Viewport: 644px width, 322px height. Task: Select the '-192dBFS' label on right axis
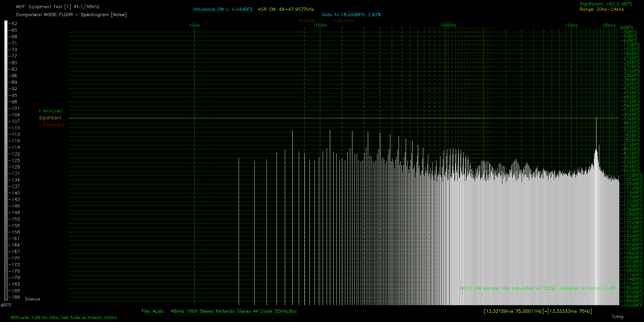(631, 305)
